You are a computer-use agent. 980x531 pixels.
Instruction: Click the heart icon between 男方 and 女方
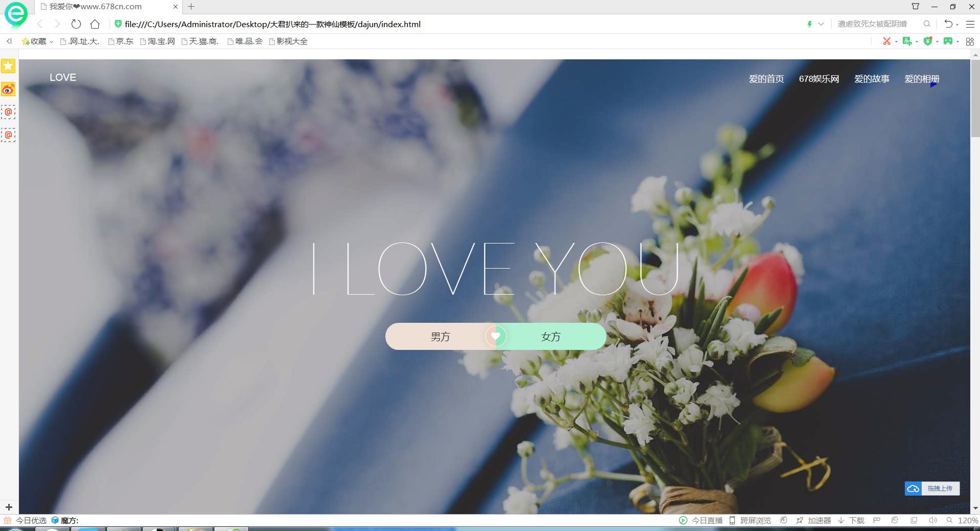pyautogui.click(x=495, y=336)
